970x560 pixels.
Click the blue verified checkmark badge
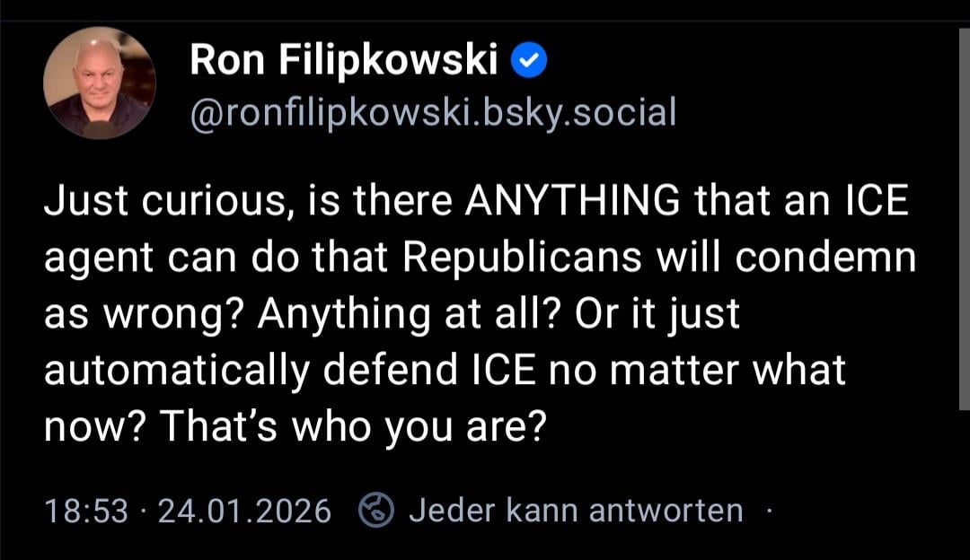[x=530, y=63]
